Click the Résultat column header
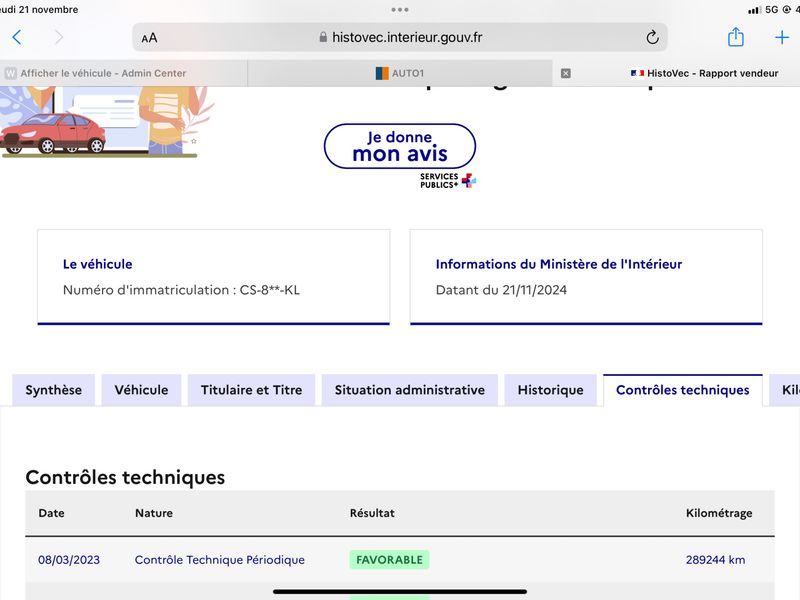This screenshot has height=600, width=800. coord(372,513)
